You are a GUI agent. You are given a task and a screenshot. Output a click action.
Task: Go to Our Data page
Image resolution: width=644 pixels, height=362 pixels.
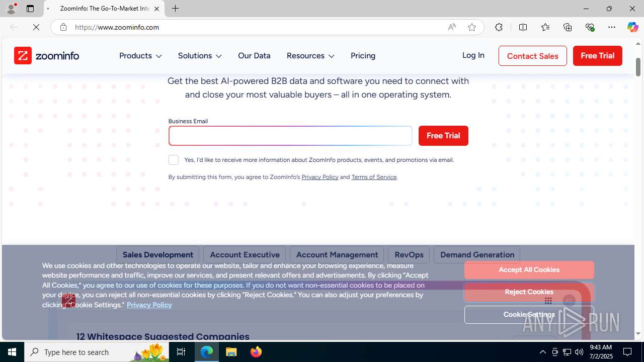(x=254, y=56)
